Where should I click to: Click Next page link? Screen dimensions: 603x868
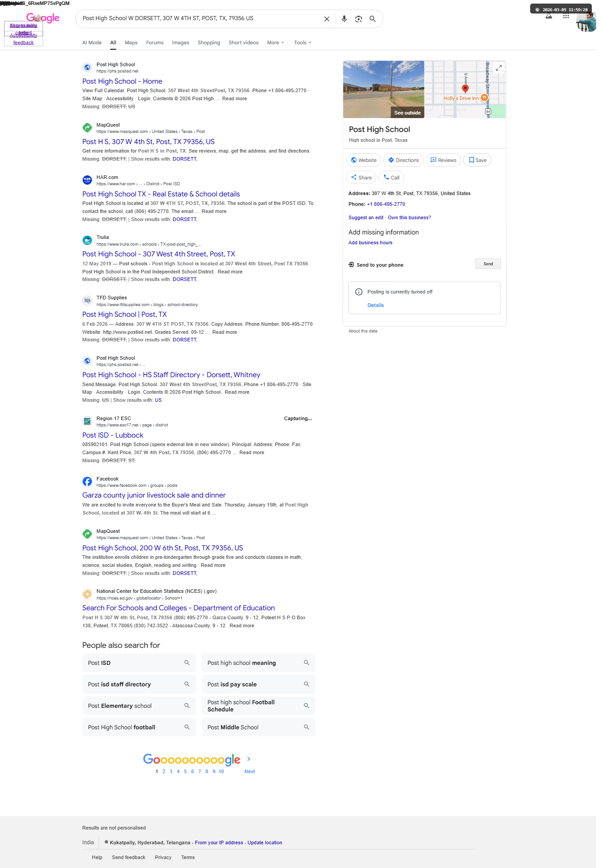click(250, 771)
